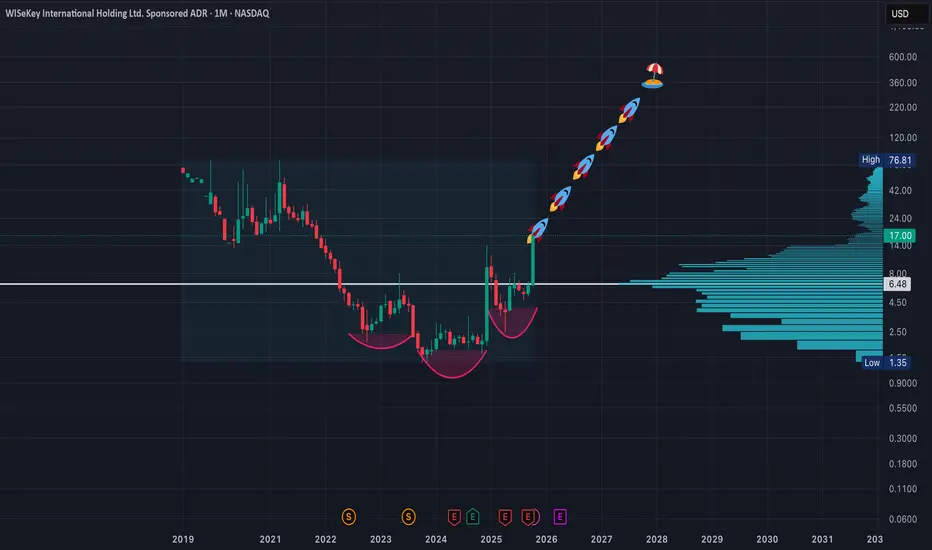Screen dimensions: 932x550
Task: Click the 0.5500 price scale label
Action: coord(902,408)
